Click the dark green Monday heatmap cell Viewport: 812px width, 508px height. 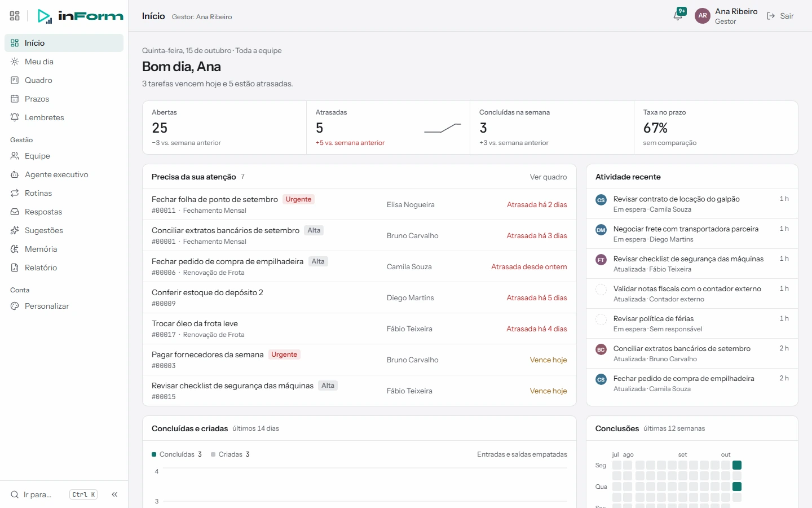[x=737, y=465]
